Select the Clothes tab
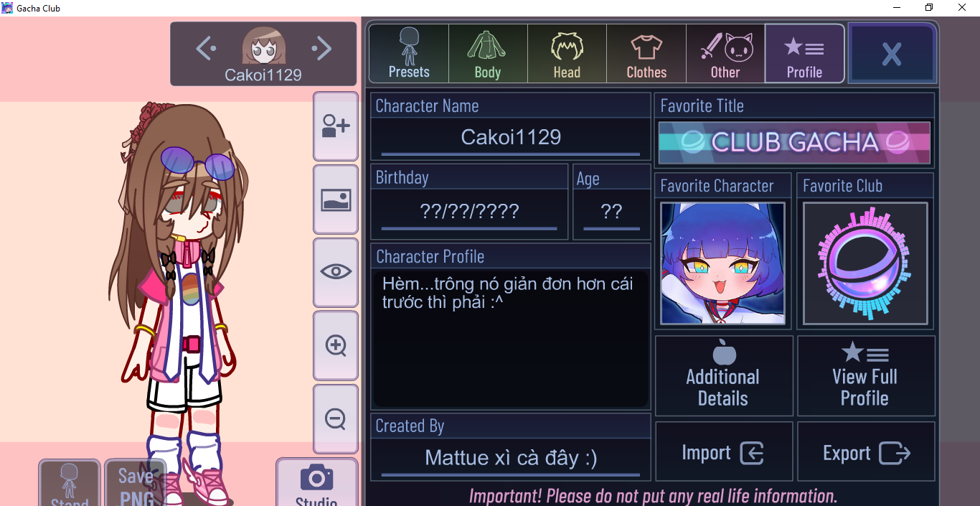 pyautogui.click(x=646, y=54)
